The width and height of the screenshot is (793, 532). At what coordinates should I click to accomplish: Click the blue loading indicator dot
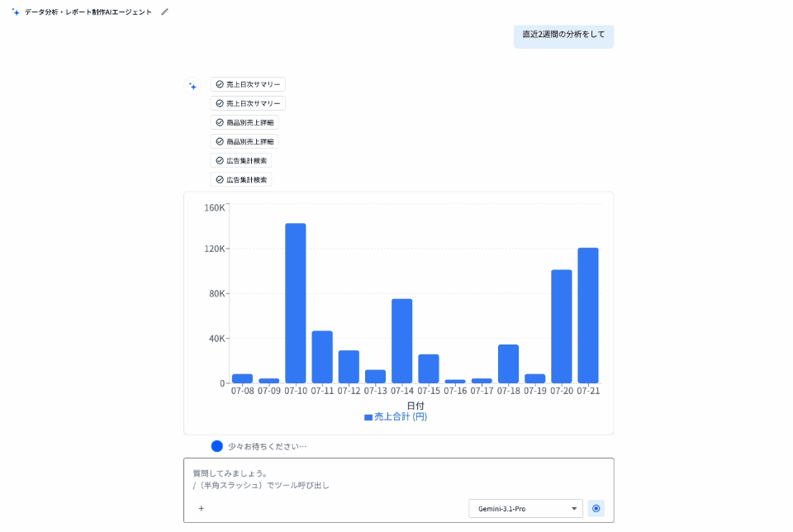click(x=217, y=446)
